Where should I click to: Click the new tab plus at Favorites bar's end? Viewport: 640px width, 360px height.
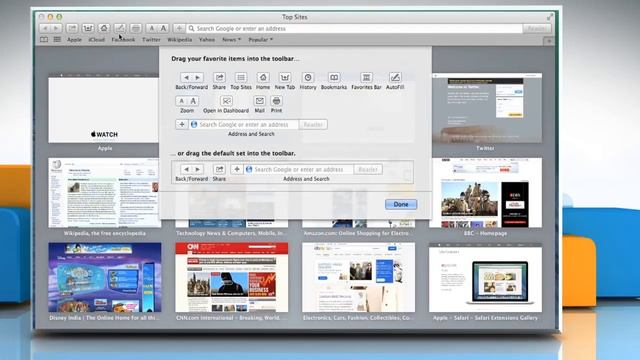coord(549,41)
